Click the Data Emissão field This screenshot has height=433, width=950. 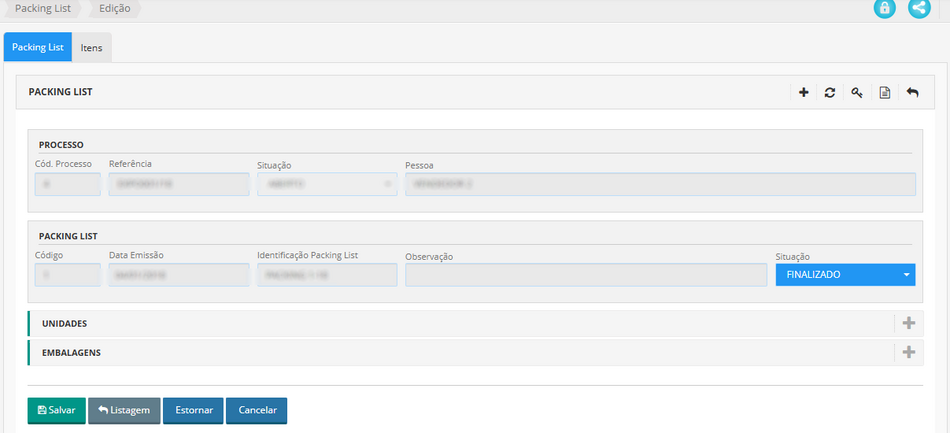click(177, 275)
